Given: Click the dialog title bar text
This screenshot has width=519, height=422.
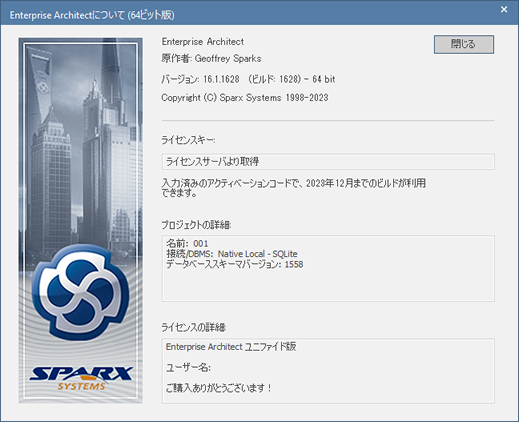Looking at the screenshot, I should 92,15.
